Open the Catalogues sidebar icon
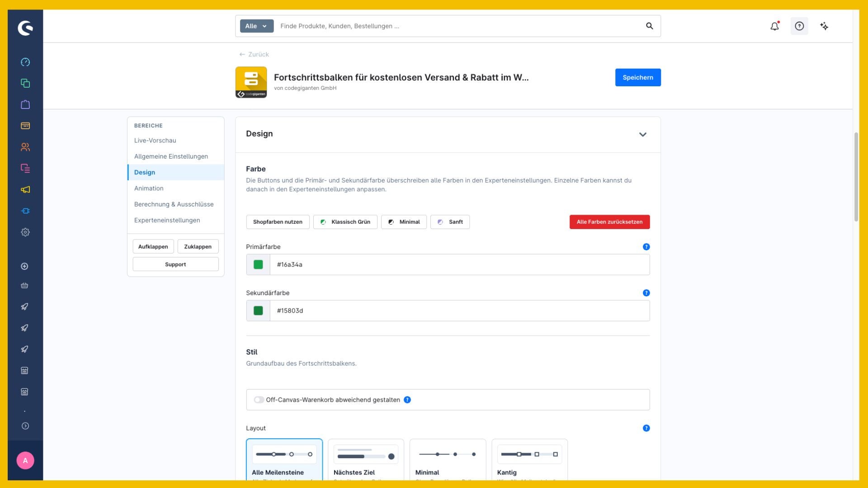 point(25,83)
